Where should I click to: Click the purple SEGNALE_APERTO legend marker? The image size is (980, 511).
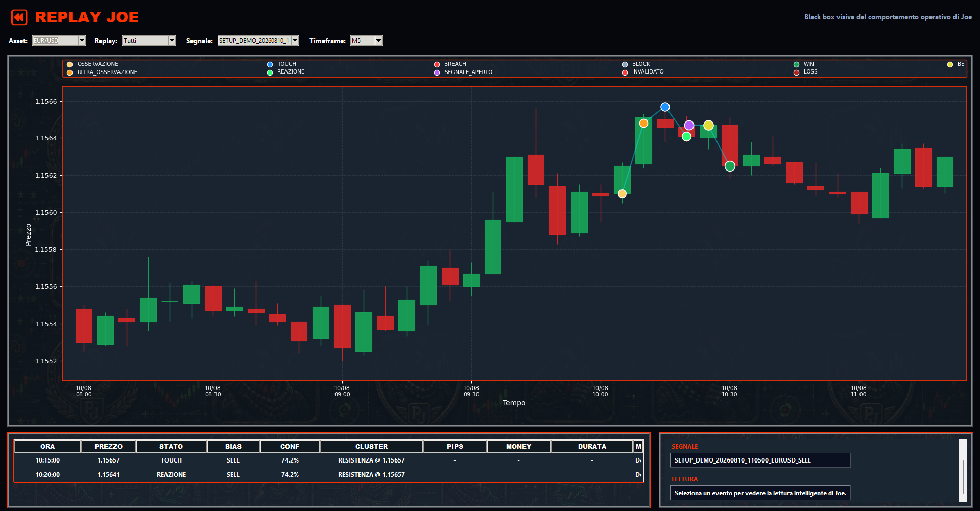pyautogui.click(x=437, y=72)
